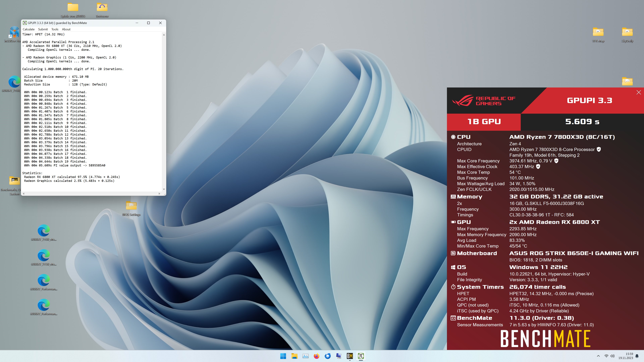The height and width of the screenshot is (362, 644).
Task: Click the 1B GPU benchmark label
Action: pos(484,122)
